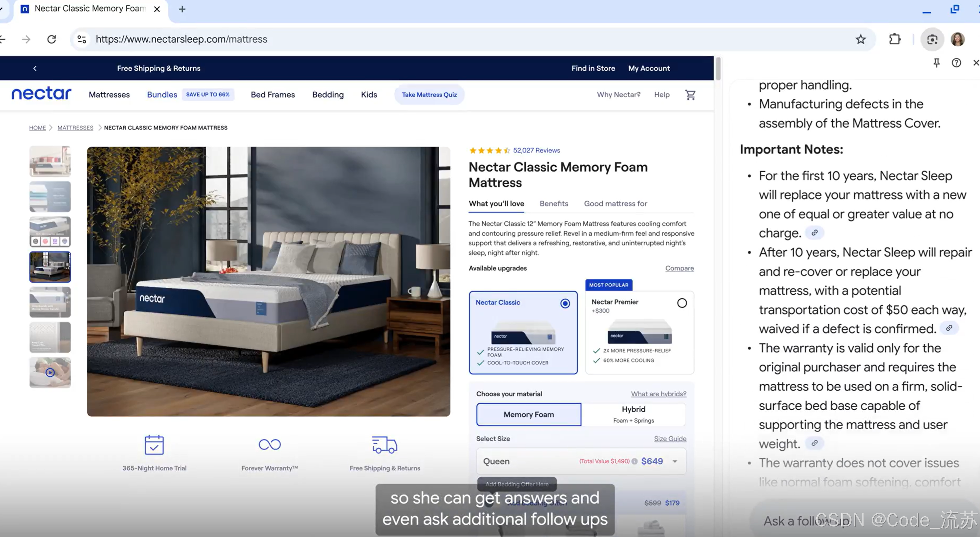Screen dimensions: 980x537
Task: Open source link after 'defect is confirmed'
Action: [x=949, y=328]
